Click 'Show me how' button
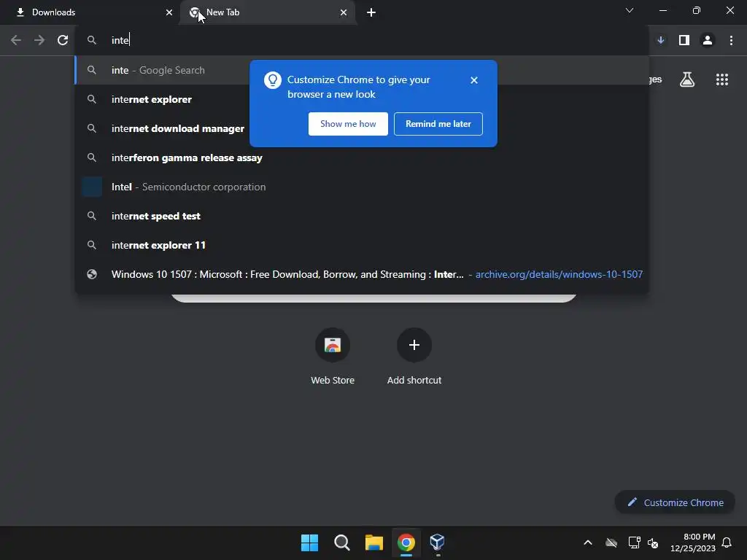The width and height of the screenshot is (747, 560). pos(348,124)
